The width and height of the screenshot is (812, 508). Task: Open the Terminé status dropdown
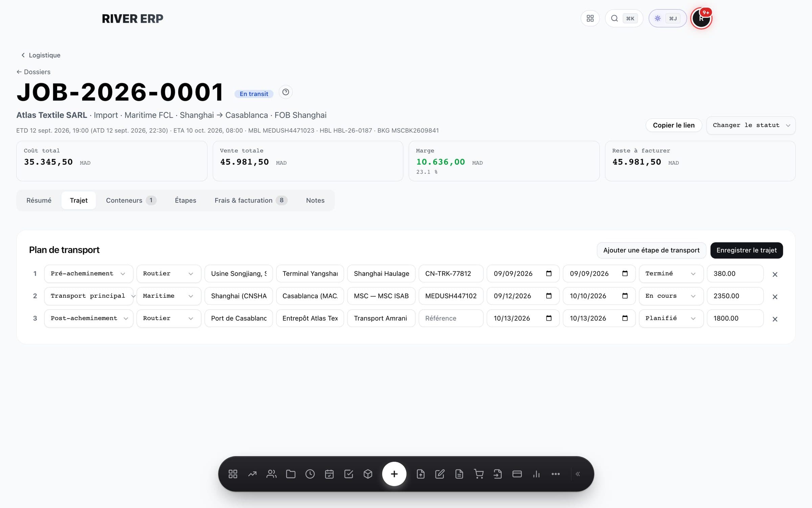671,274
